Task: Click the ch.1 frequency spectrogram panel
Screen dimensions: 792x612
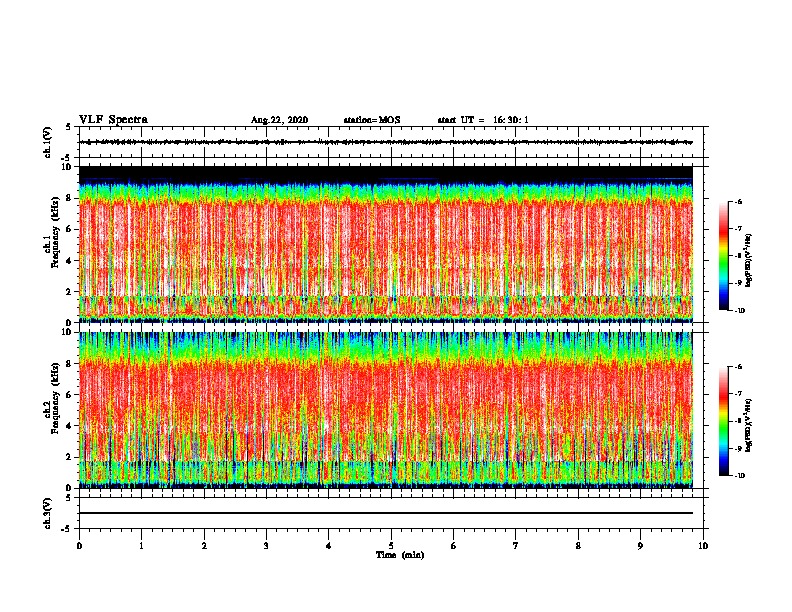Action: (386, 244)
